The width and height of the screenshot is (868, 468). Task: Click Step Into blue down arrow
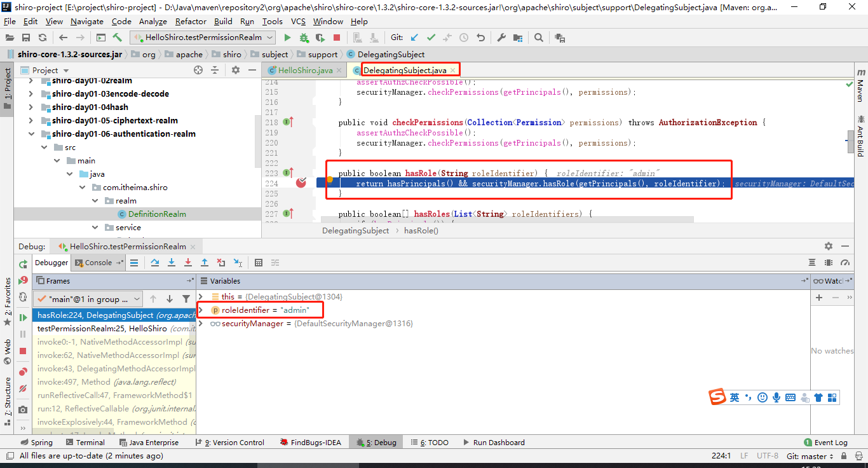point(172,263)
